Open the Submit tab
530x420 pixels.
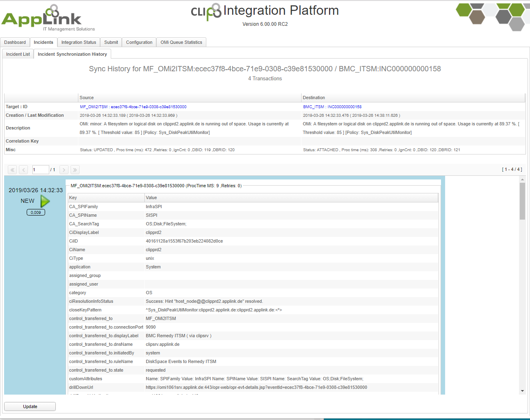(x=111, y=42)
